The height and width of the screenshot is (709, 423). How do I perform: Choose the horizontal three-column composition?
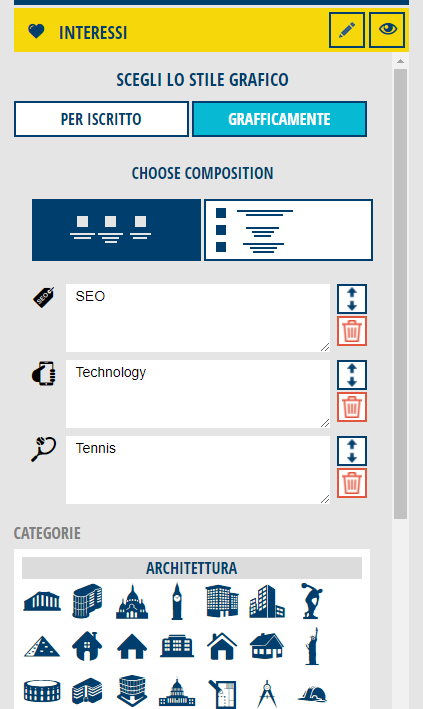coord(116,230)
